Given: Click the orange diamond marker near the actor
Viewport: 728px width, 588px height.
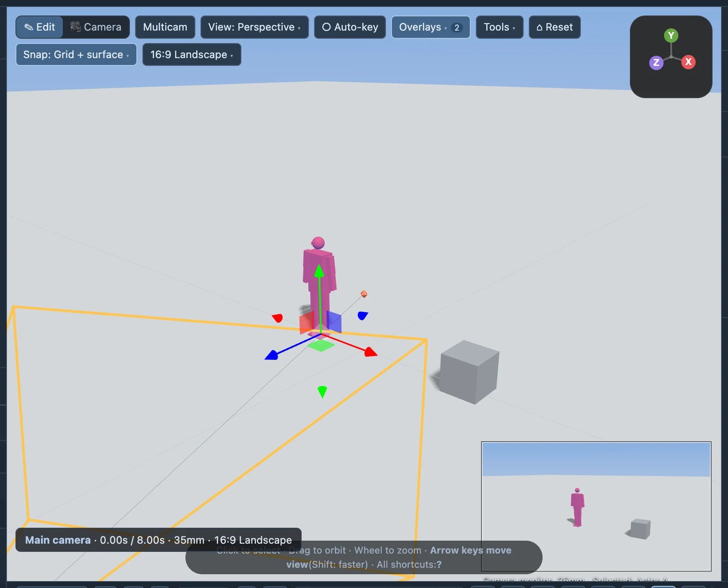Looking at the screenshot, I should [x=364, y=294].
